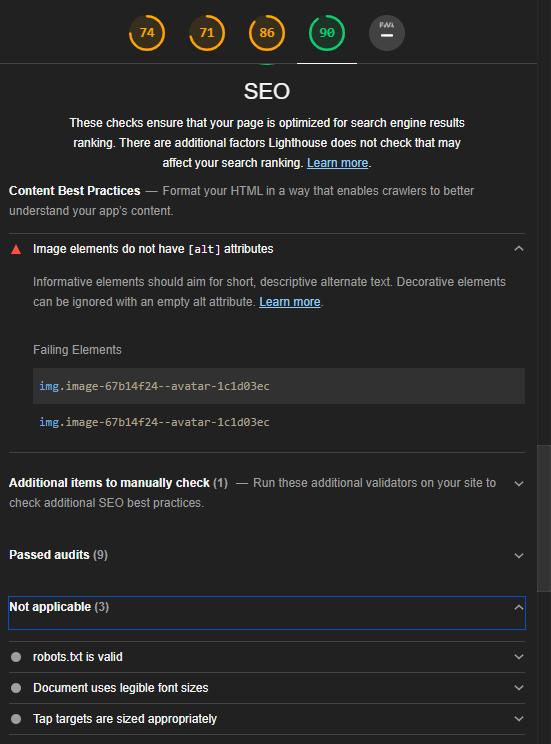Click gray dot beside tap targets audit
Screen dimensions: 551x744
pos(16,719)
